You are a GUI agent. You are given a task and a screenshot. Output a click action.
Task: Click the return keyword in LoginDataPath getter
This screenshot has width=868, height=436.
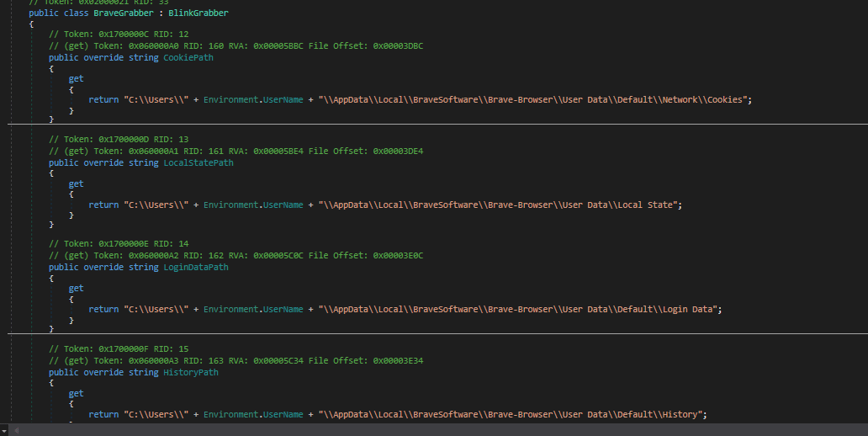(103, 309)
